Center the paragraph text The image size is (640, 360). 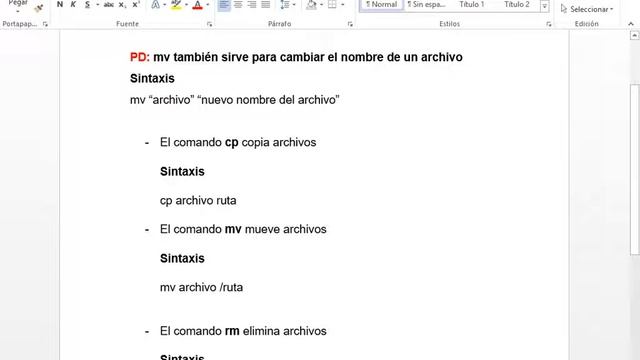(x=238, y=5)
